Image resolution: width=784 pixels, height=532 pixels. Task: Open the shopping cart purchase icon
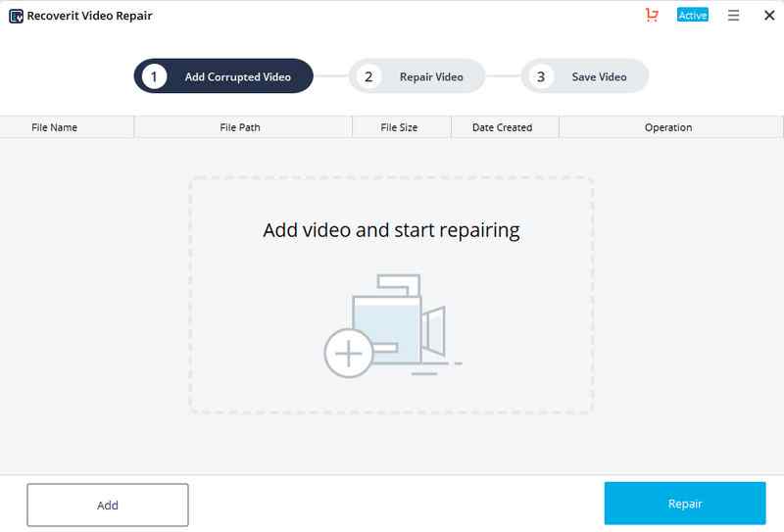click(x=652, y=15)
